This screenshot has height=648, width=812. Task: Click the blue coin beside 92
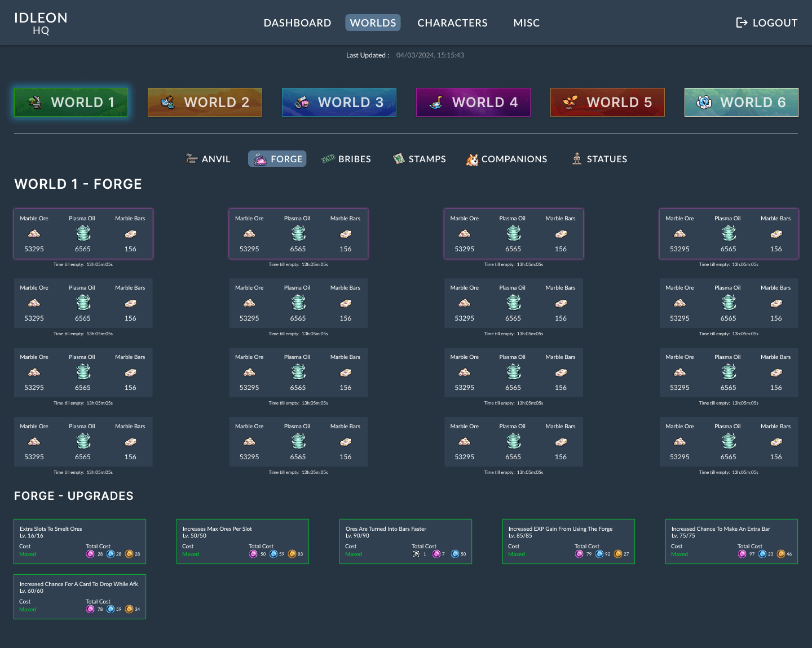click(599, 554)
